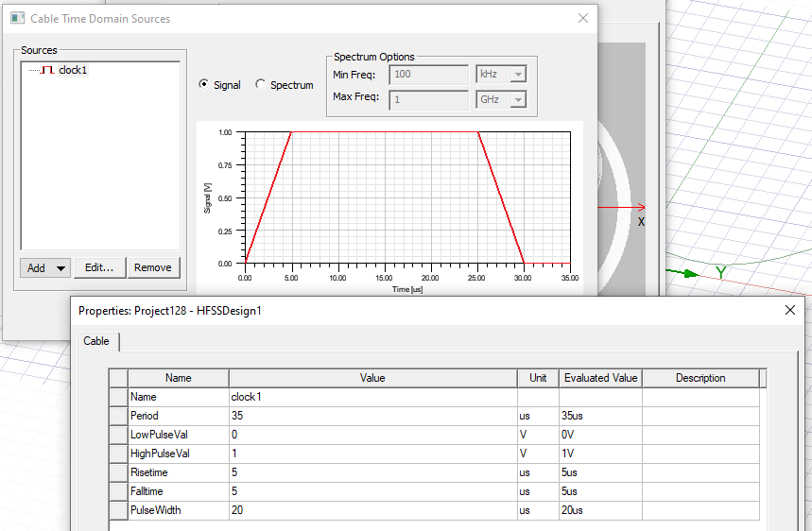The image size is (812, 531).
Task: Click the Remove button
Action: (x=152, y=267)
